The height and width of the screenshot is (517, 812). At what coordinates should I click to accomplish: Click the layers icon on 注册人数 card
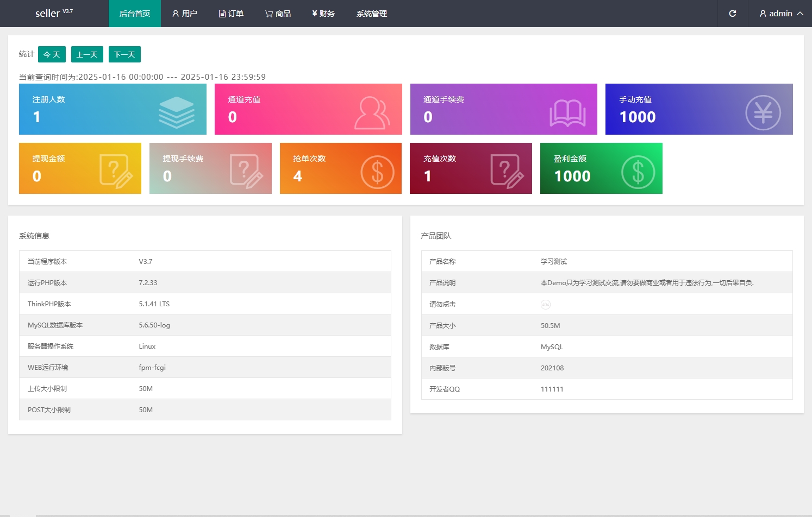click(176, 112)
